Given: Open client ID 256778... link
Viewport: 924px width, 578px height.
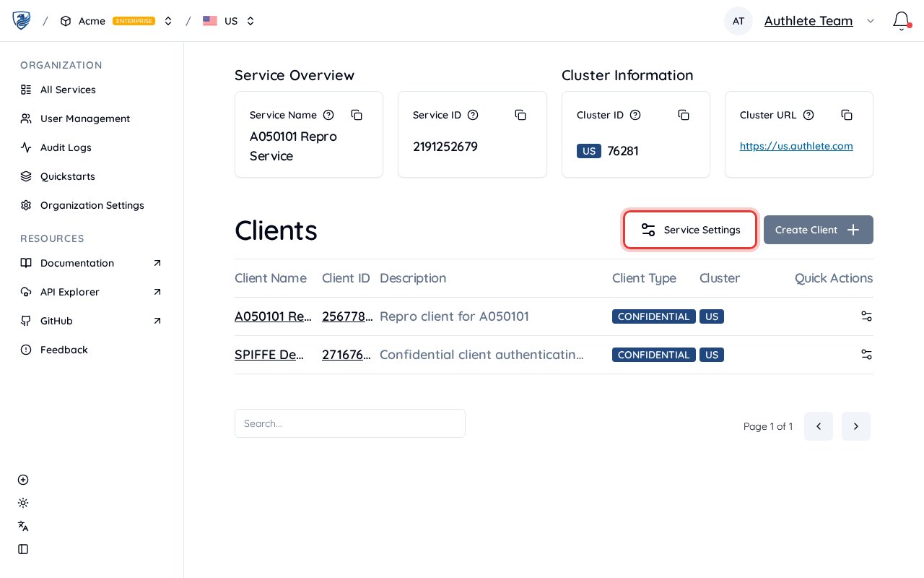Looking at the screenshot, I should [347, 316].
